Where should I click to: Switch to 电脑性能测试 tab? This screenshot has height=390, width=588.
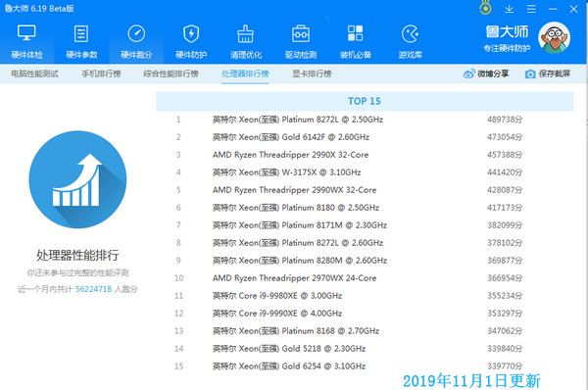tap(34, 73)
